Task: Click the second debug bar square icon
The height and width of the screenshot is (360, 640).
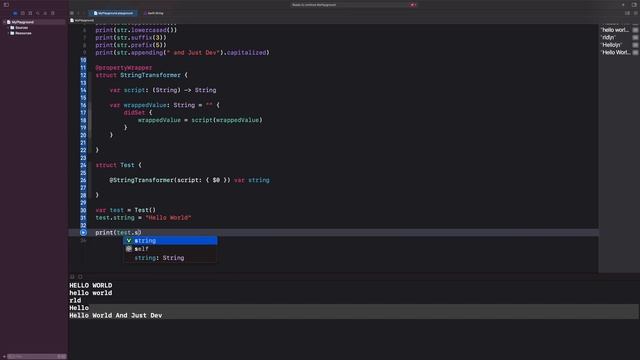Action: [x=80, y=277]
